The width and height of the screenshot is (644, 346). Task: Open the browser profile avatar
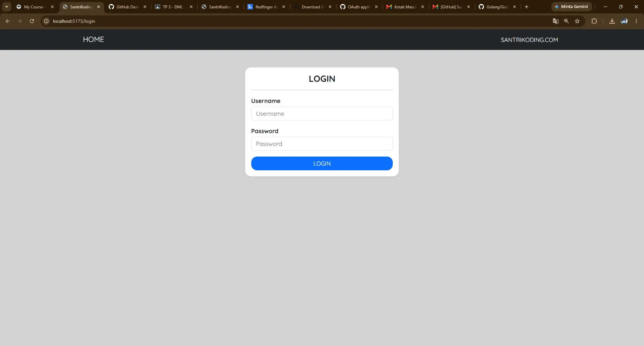click(x=624, y=21)
